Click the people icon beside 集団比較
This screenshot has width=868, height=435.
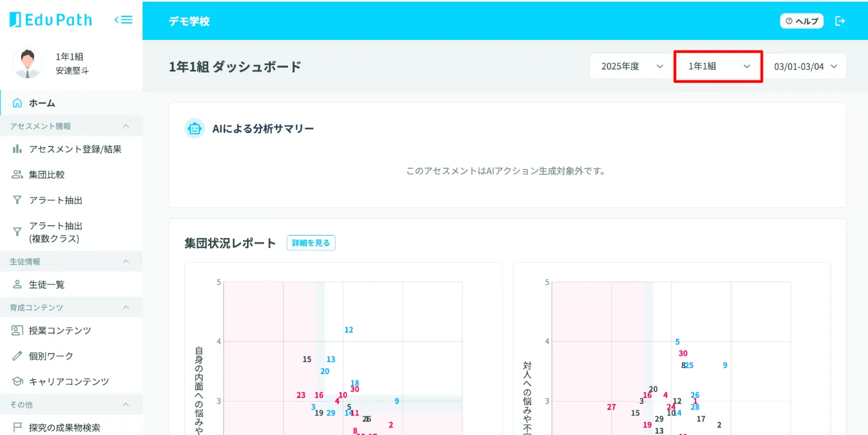pos(17,175)
